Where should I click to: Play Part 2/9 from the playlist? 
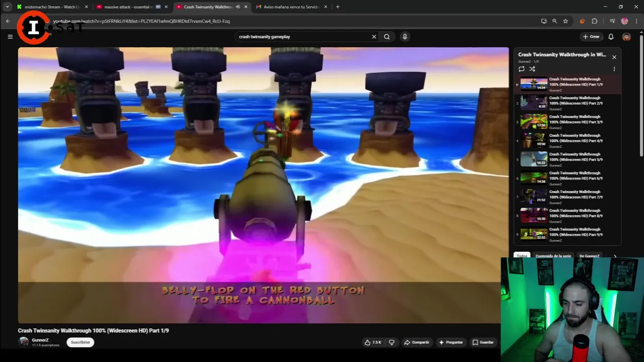click(x=568, y=103)
